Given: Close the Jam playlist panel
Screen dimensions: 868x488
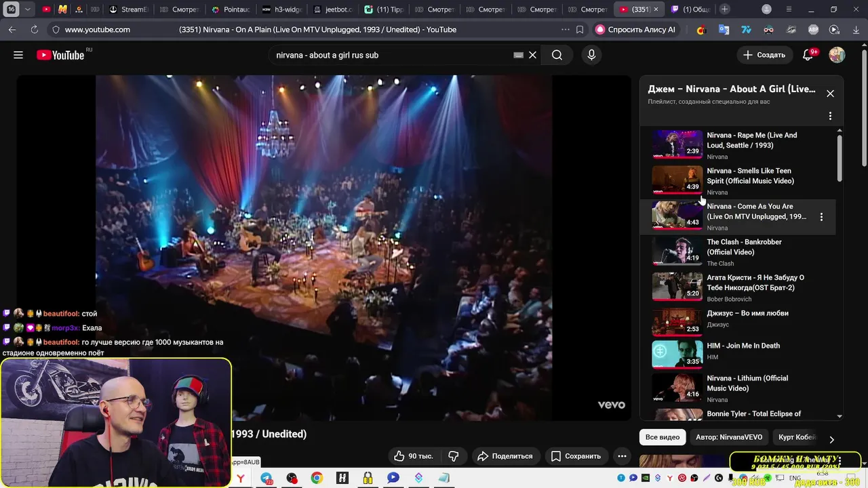Looking at the screenshot, I should pyautogui.click(x=830, y=94).
